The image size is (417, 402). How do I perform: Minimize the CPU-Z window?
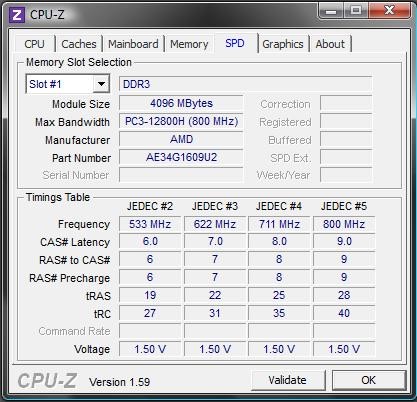pyautogui.click(x=331, y=11)
